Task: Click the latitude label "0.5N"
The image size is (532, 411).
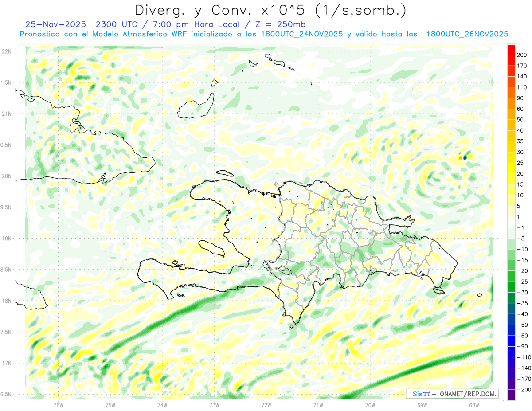Action: click(6, 145)
